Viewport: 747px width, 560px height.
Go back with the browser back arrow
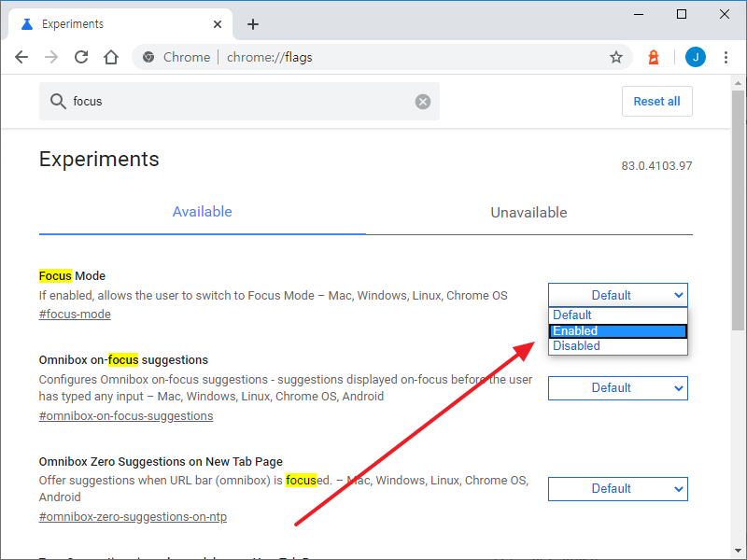(x=21, y=57)
